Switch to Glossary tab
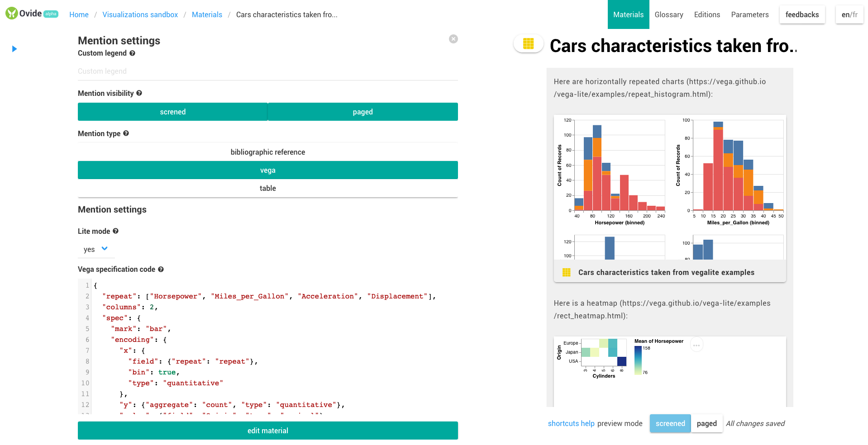Screen dimensions: 868x445 click(x=669, y=14)
